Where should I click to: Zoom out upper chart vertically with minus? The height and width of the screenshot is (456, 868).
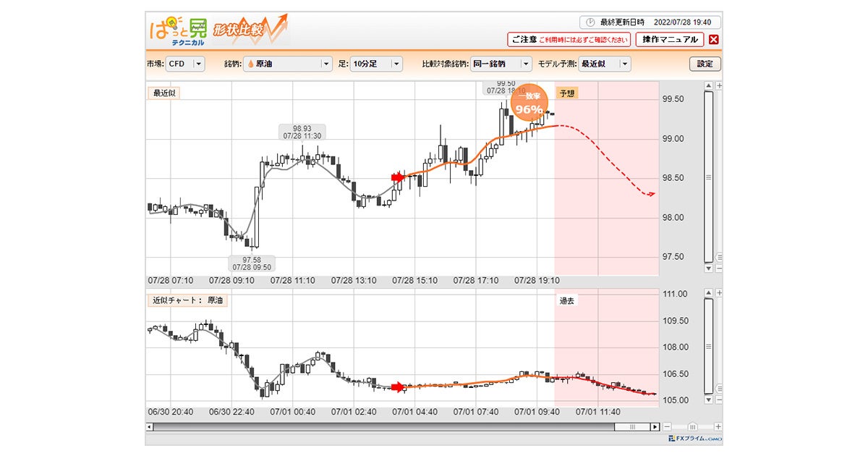point(719,269)
